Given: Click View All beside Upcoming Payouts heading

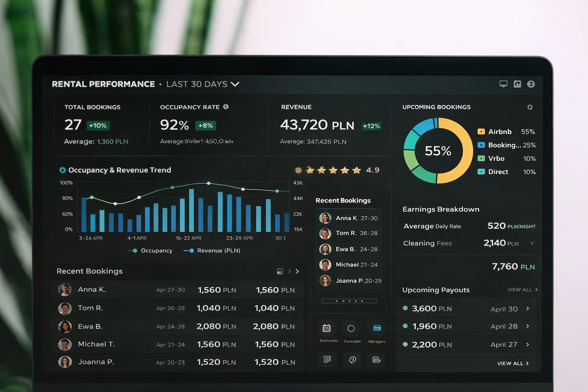Looking at the screenshot, I should point(522,289).
